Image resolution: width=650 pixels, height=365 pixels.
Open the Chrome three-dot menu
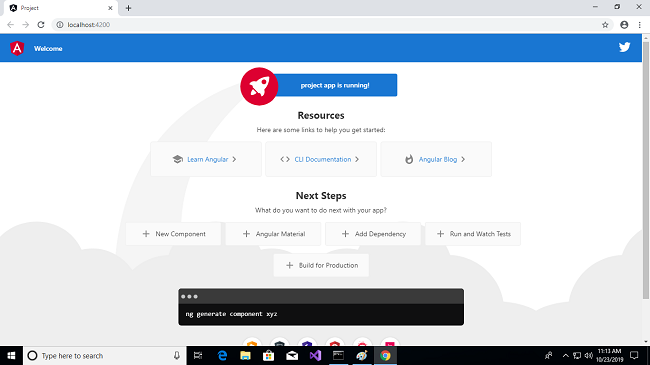pyautogui.click(x=640, y=25)
